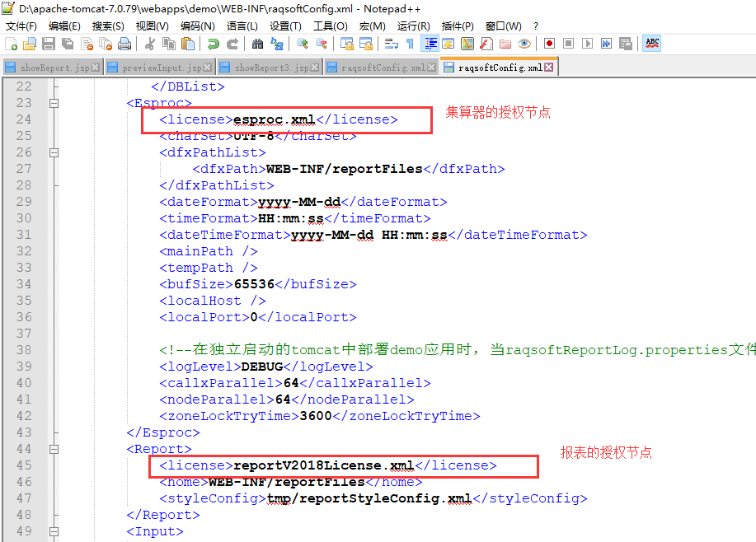Image resolution: width=756 pixels, height=542 pixels.
Task: Close the showReport.jsp tab
Action: 95,68
